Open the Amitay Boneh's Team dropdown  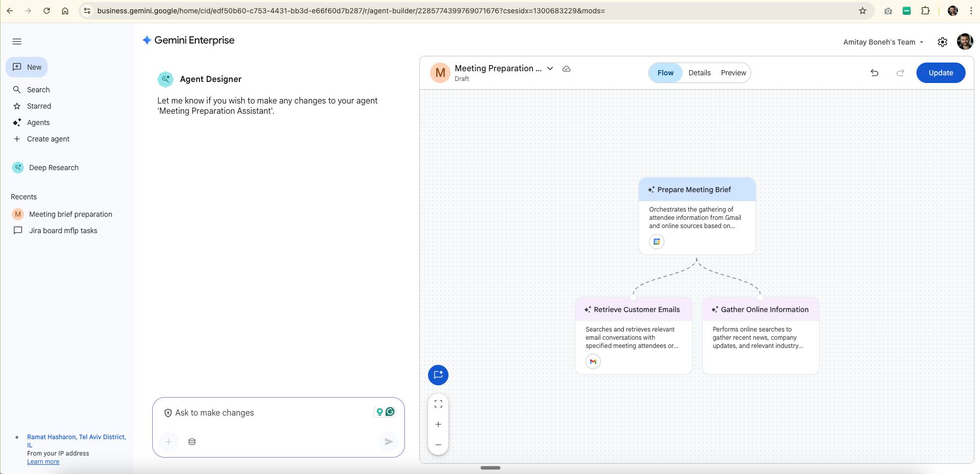coord(883,42)
